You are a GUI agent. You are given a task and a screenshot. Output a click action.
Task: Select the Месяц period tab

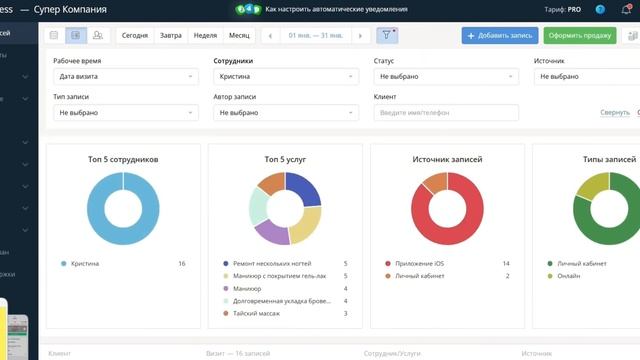pos(239,36)
